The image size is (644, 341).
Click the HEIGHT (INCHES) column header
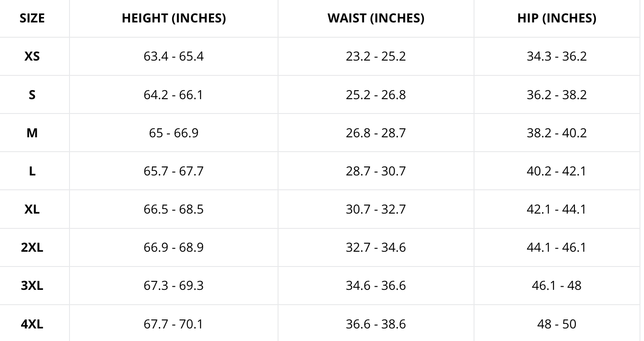(174, 18)
